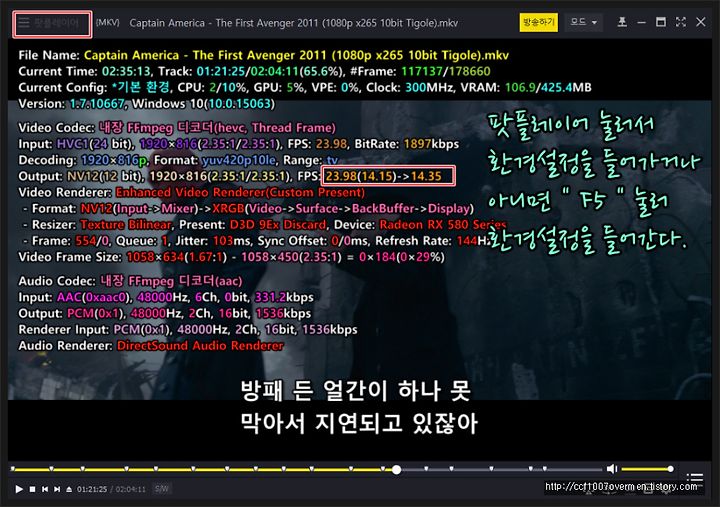Skip to the next file button

pyautogui.click(x=56, y=489)
